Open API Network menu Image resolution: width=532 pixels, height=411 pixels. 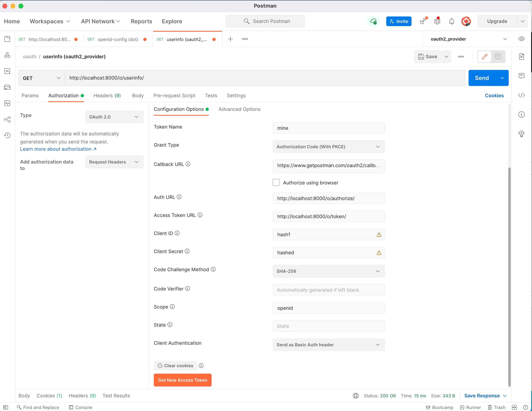click(x=100, y=21)
